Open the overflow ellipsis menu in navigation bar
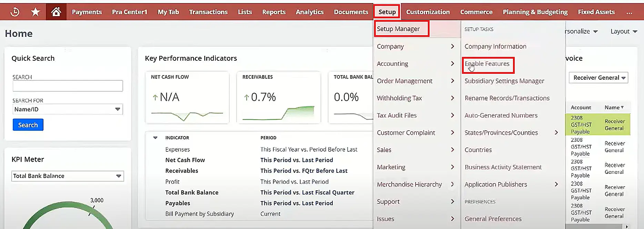This screenshot has height=229, width=644. [x=629, y=12]
